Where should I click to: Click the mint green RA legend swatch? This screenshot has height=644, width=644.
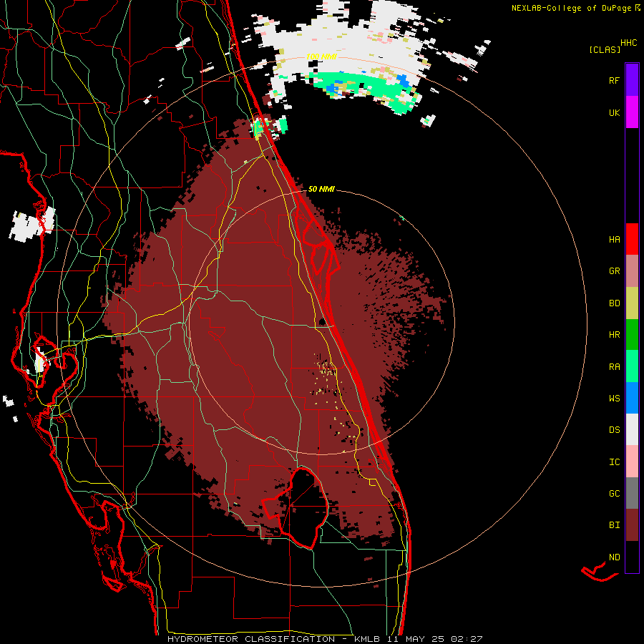click(632, 366)
